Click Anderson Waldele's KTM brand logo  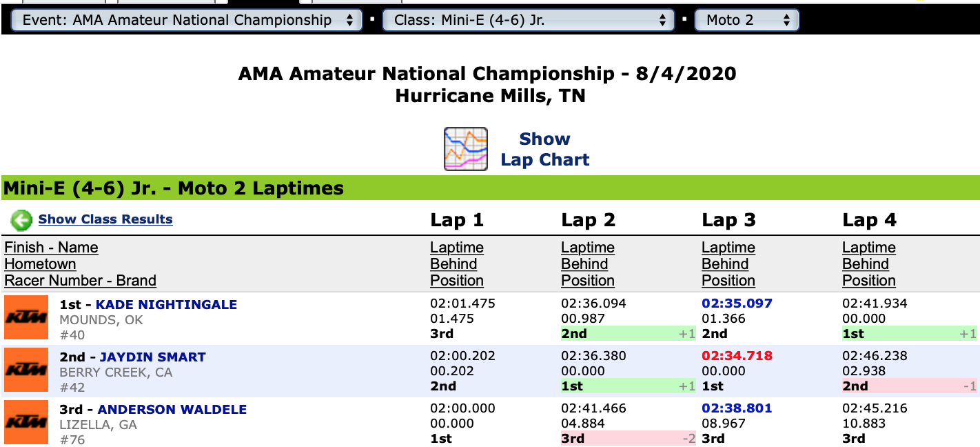point(26,422)
